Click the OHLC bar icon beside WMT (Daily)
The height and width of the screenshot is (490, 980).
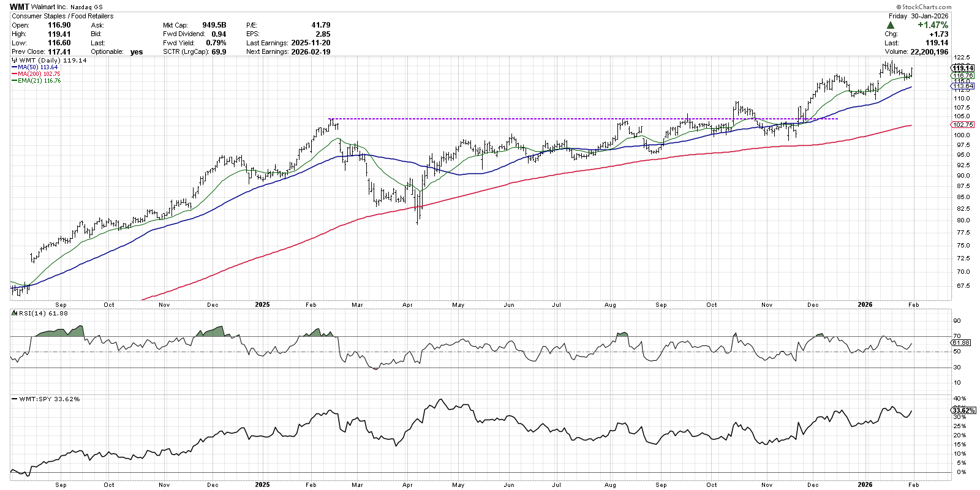tap(14, 61)
